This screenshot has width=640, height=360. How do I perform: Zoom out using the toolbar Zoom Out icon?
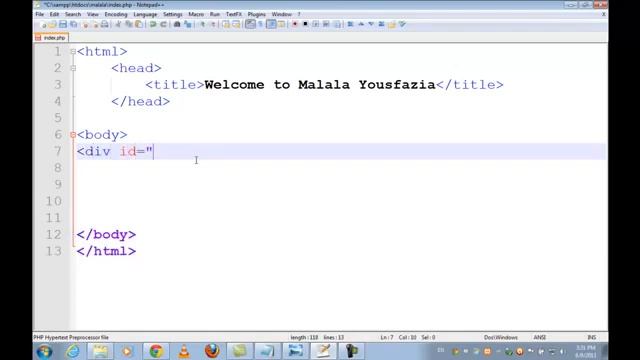tap(213, 24)
